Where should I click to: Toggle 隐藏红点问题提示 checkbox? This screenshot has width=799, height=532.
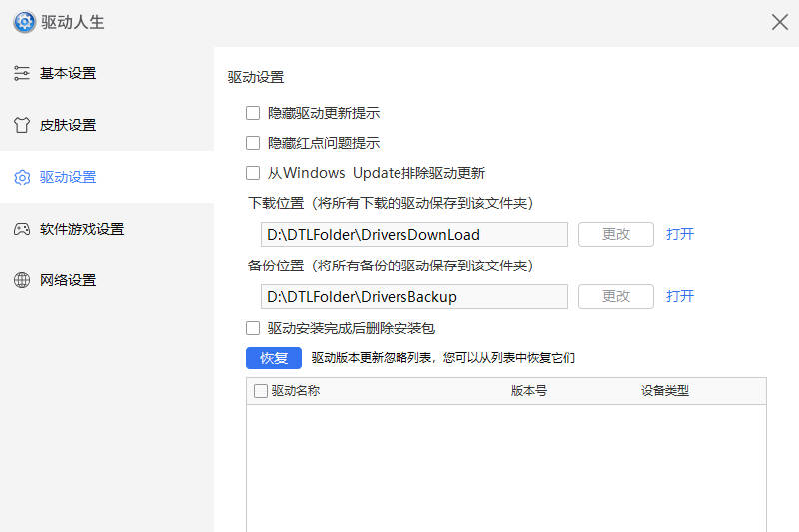[253, 143]
